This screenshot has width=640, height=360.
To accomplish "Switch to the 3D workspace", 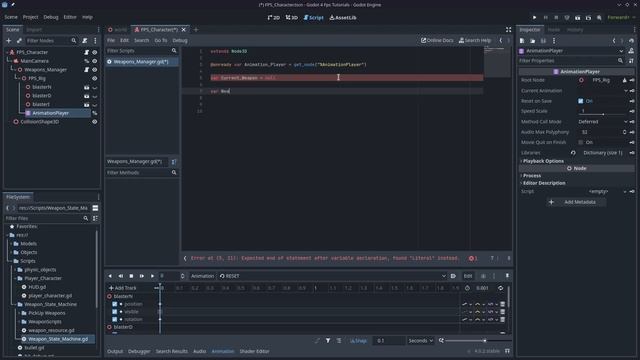I will point(291,18).
